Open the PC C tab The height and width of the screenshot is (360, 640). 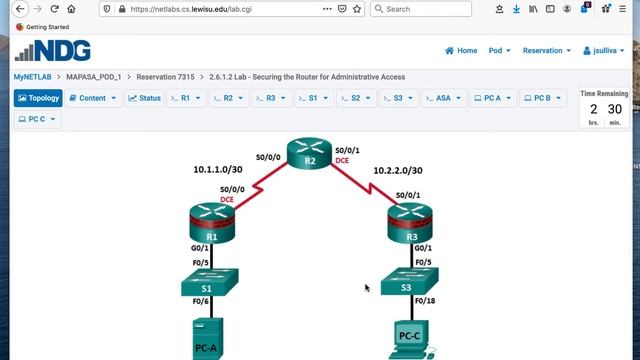pyautogui.click(x=37, y=119)
